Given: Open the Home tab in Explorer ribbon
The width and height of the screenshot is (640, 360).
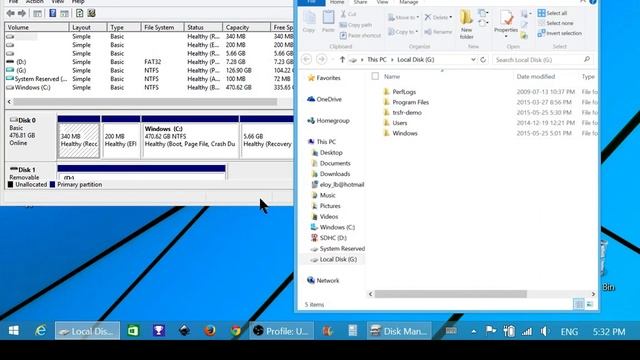Looking at the screenshot, I should [337, 2].
